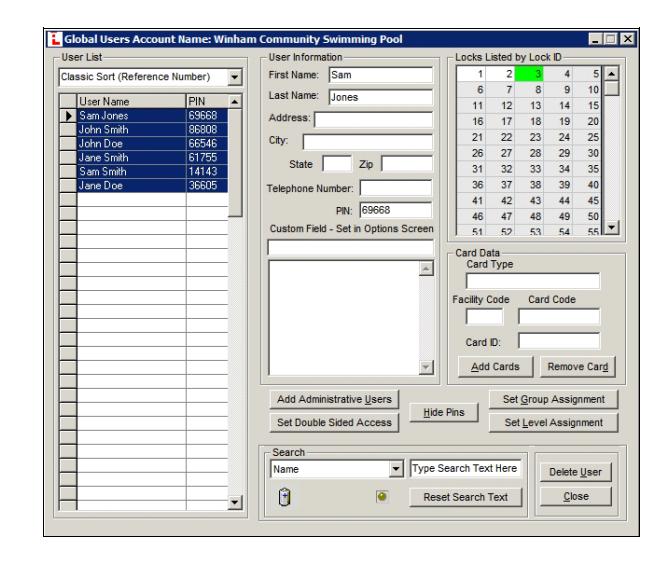Click the Add Cards button
The image size is (666, 562).
495,367
